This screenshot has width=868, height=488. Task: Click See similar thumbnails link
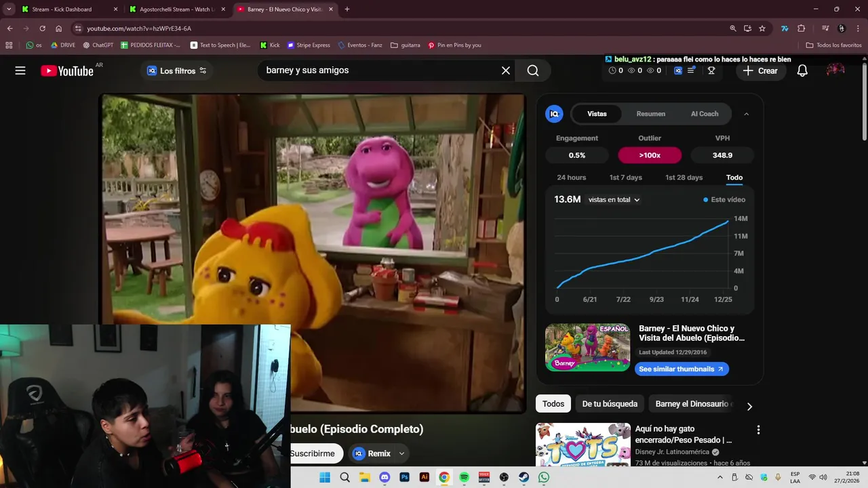pyautogui.click(x=682, y=369)
